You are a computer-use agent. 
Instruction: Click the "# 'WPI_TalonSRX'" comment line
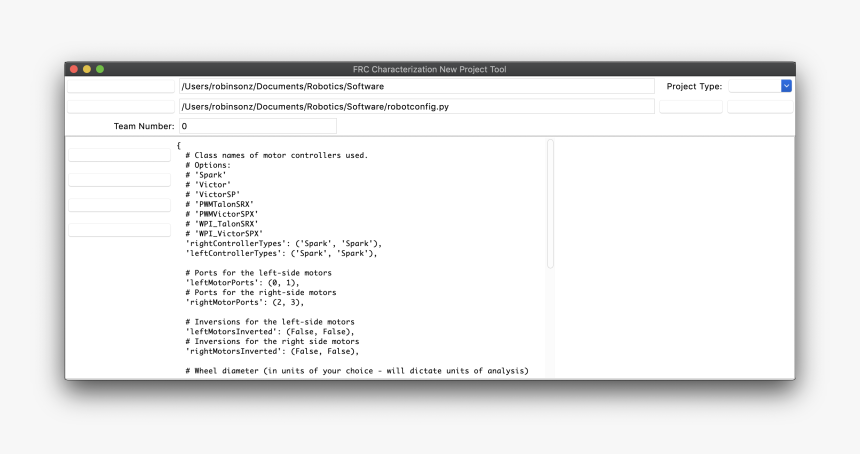coord(222,224)
